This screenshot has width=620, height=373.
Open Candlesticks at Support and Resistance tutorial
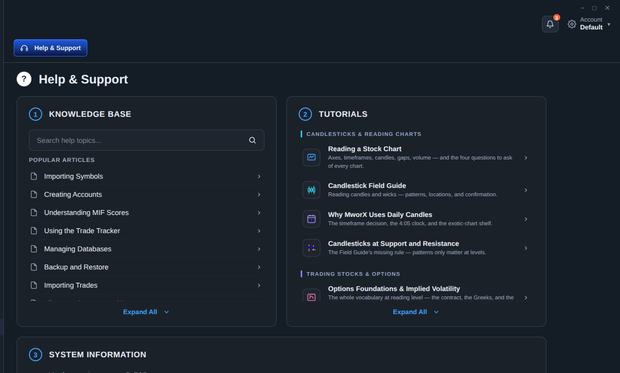click(x=416, y=248)
